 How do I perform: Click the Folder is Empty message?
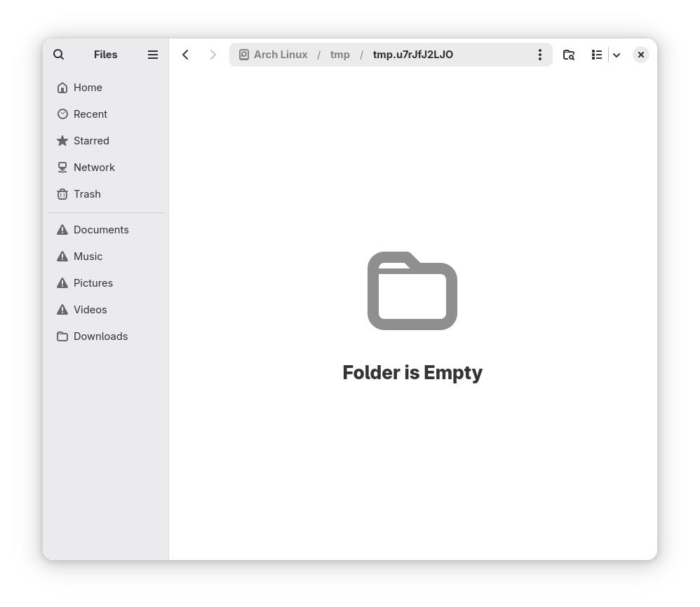point(412,373)
